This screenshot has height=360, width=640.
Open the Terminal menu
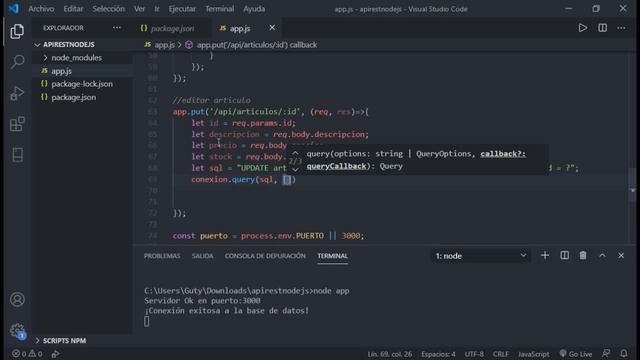tap(220, 9)
